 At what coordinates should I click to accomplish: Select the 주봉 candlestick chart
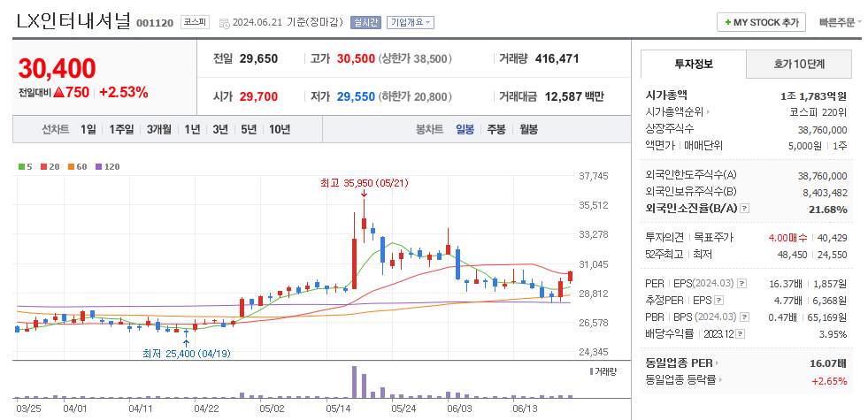pos(496,130)
